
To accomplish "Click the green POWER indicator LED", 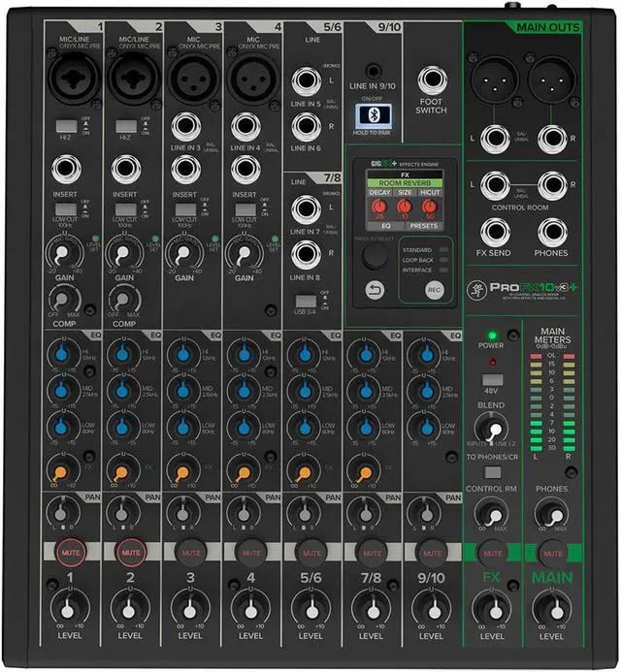I will coord(492,336).
